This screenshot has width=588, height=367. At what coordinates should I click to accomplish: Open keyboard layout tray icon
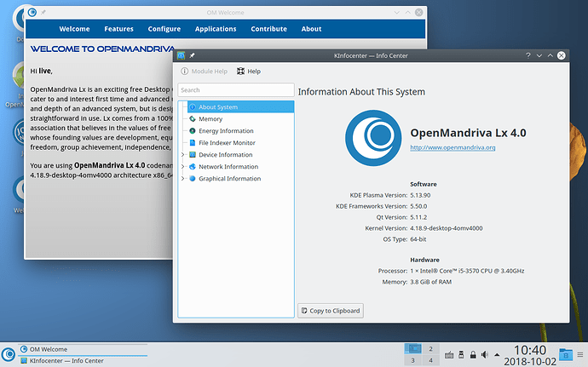pyautogui.click(x=449, y=354)
